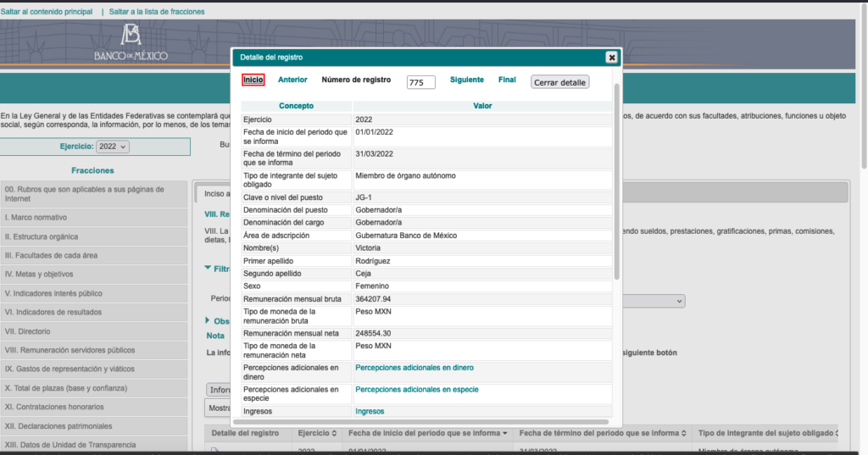
Task: Open the Ejercicio 2022 dropdown
Action: click(113, 147)
